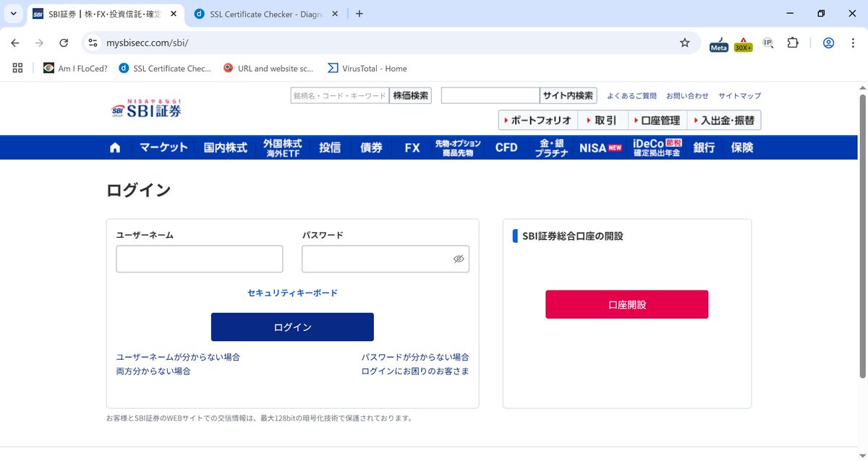Click the サイト内検索 button
The height and width of the screenshot is (461, 868).
569,95
